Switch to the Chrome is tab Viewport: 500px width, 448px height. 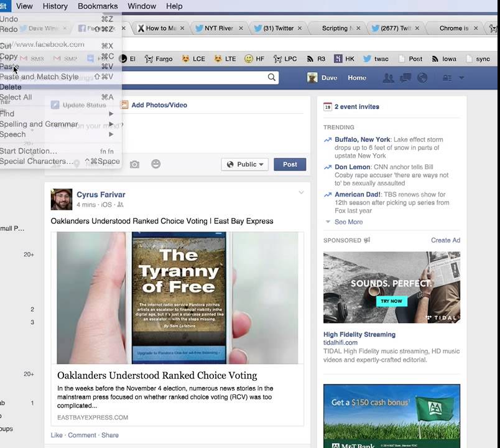(454, 28)
